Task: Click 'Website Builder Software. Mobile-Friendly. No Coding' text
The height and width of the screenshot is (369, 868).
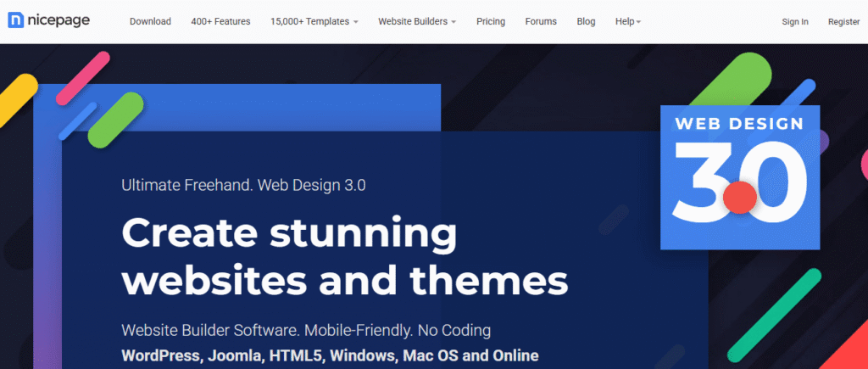Action: (306, 331)
